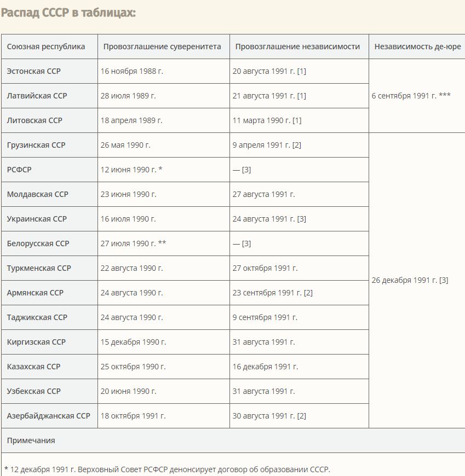Image resolution: width=465 pixels, height=476 pixels.
Task: Open footnote [2] beside 23 сентября 1991
Action: [x=308, y=293]
